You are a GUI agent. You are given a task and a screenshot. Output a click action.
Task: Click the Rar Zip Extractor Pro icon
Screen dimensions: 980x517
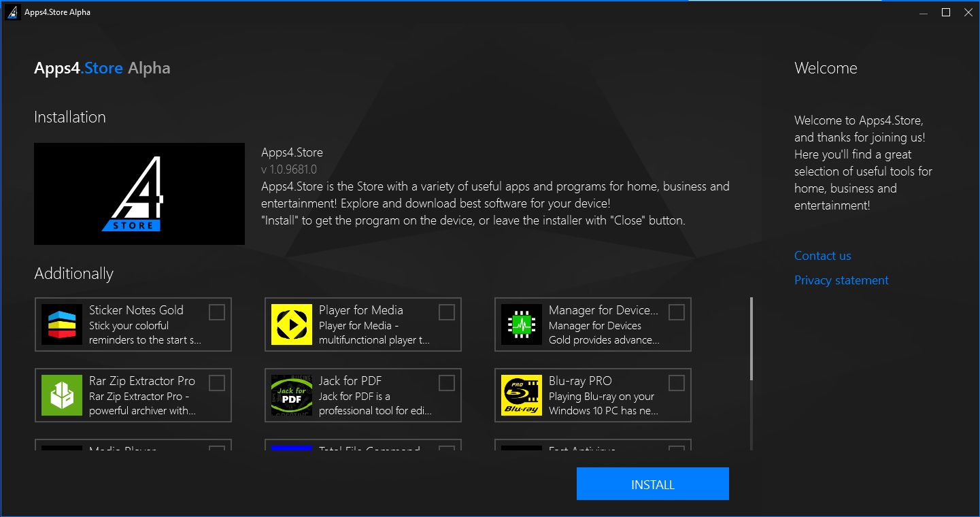coord(62,395)
